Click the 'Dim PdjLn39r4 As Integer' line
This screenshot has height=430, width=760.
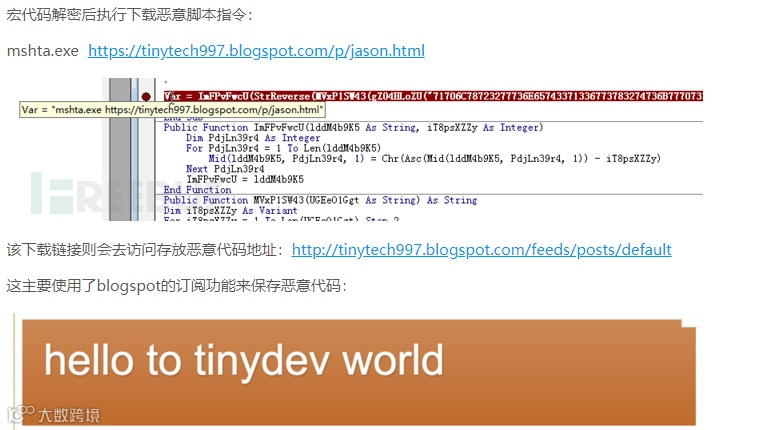pyautogui.click(x=253, y=138)
